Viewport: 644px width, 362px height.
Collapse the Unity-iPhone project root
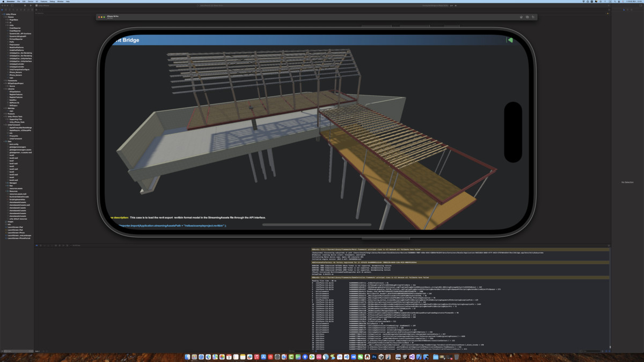coord(2,14)
